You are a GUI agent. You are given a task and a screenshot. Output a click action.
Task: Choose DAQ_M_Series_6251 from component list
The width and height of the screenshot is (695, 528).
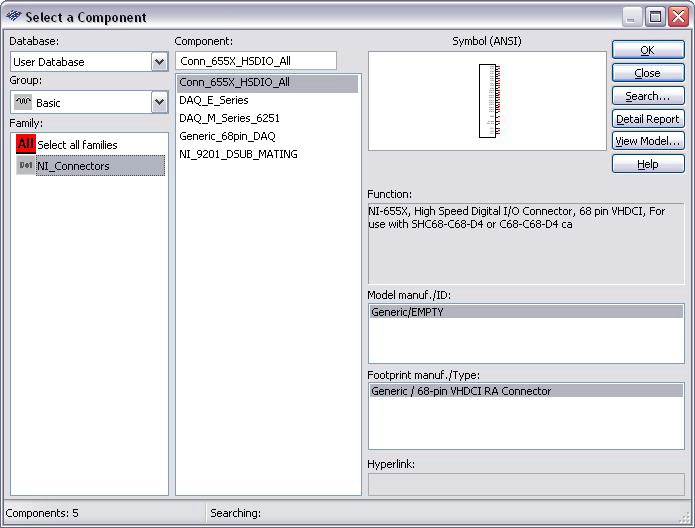pos(229,119)
